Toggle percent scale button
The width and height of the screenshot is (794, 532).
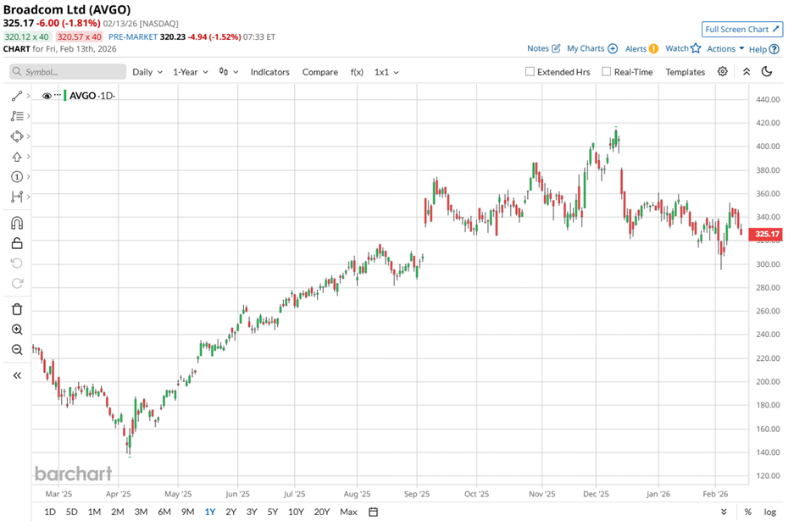click(x=748, y=512)
